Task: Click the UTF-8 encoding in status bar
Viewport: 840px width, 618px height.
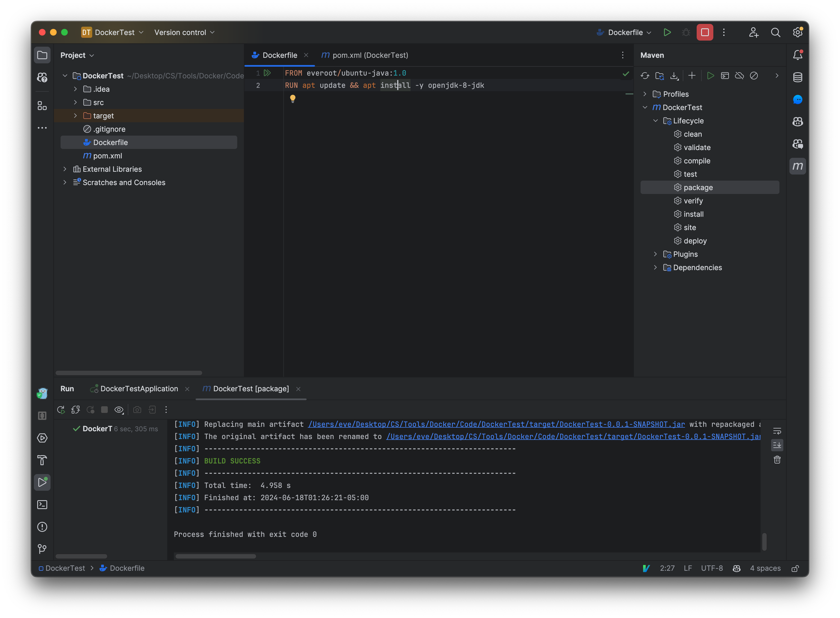Action: (712, 568)
